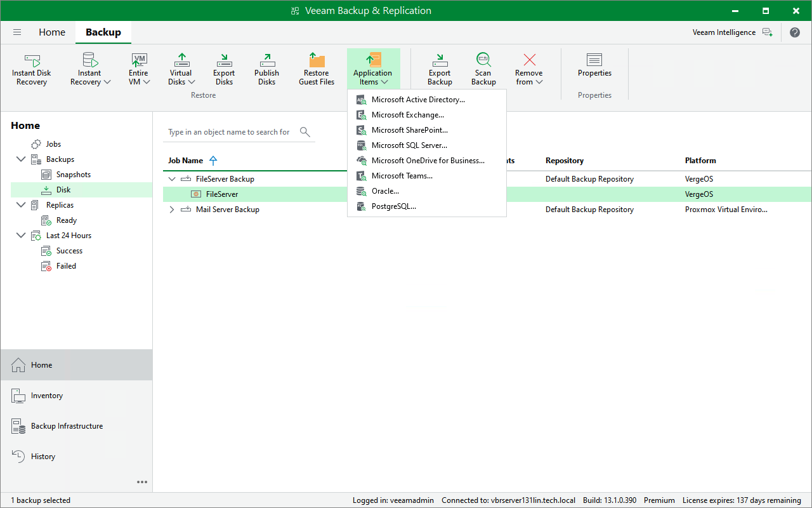
Task: Select Microsoft Exchange menu item
Action: tap(427, 115)
